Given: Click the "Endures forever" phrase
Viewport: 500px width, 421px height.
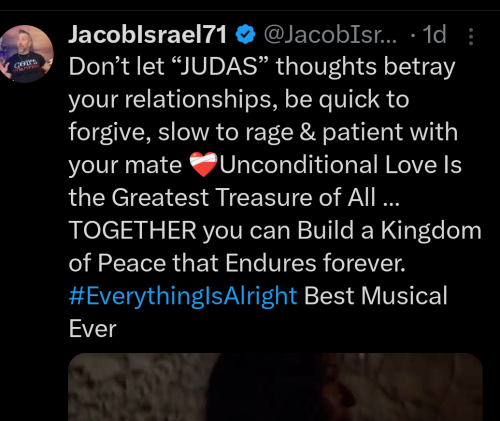Looking at the screenshot, I should point(315,263).
